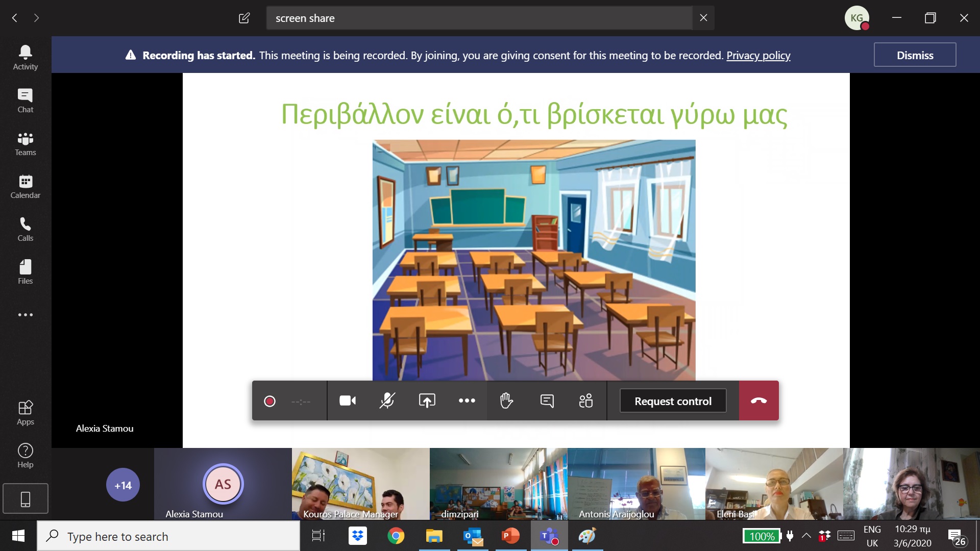Show the participants list
980x551 pixels.
click(x=586, y=401)
